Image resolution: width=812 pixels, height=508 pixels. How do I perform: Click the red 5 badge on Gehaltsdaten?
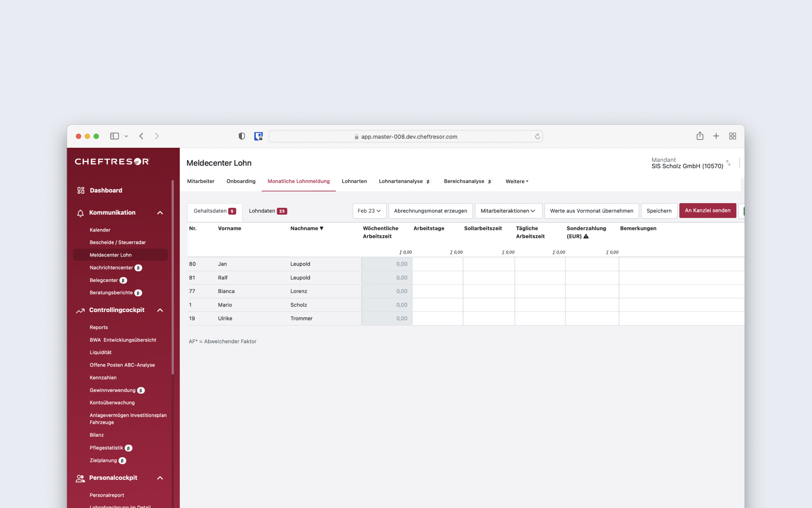pyautogui.click(x=232, y=211)
